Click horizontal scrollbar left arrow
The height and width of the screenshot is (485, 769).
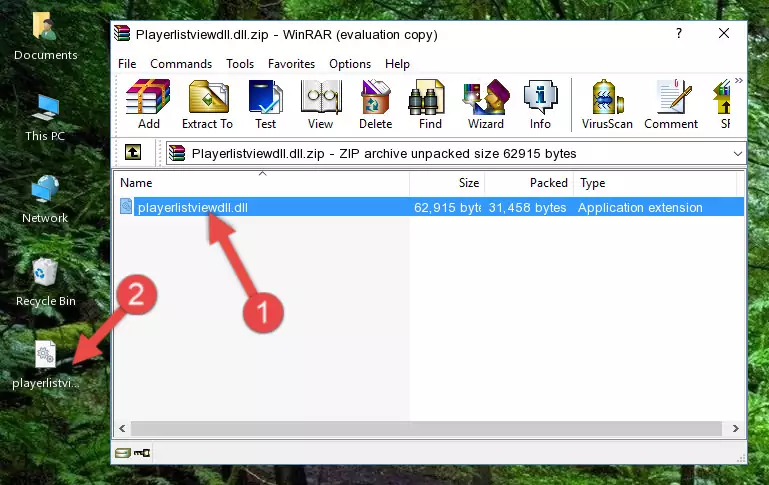click(x=122, y=428)
